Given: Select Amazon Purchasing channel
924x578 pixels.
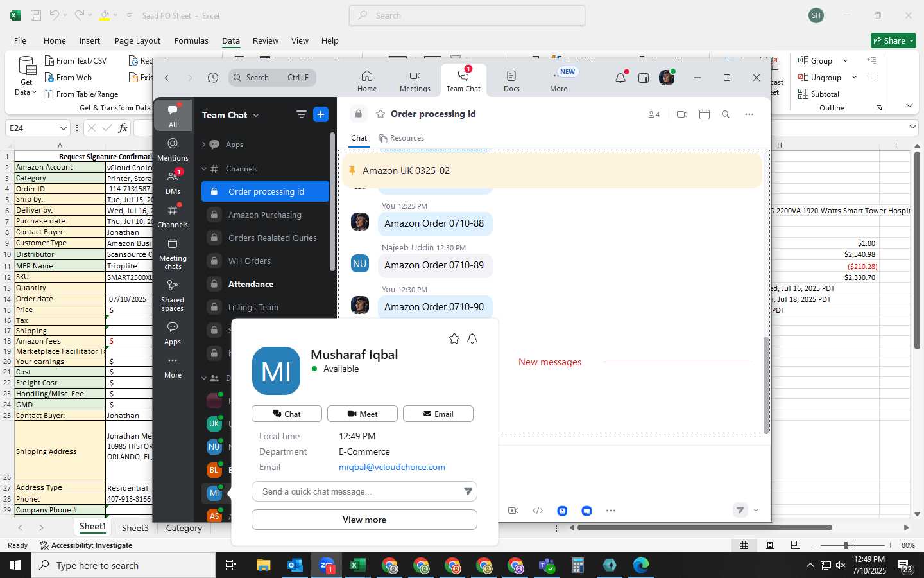Looking at the screenshot, I should pyautogui.click(x=265, y=215).
